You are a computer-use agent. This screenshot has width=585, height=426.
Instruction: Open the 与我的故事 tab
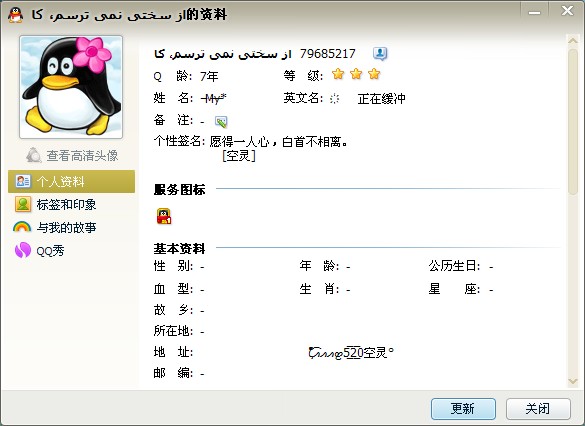tap(71, 227)
